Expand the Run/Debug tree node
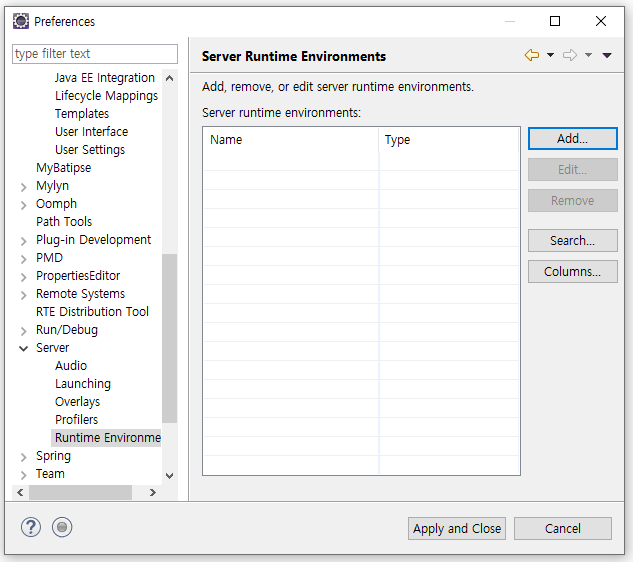633x562 pixels. click(24, 330)
